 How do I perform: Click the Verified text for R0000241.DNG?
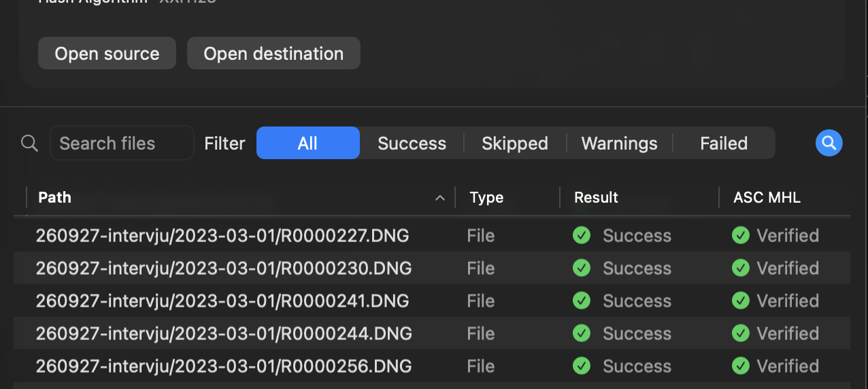pos(788,301)
